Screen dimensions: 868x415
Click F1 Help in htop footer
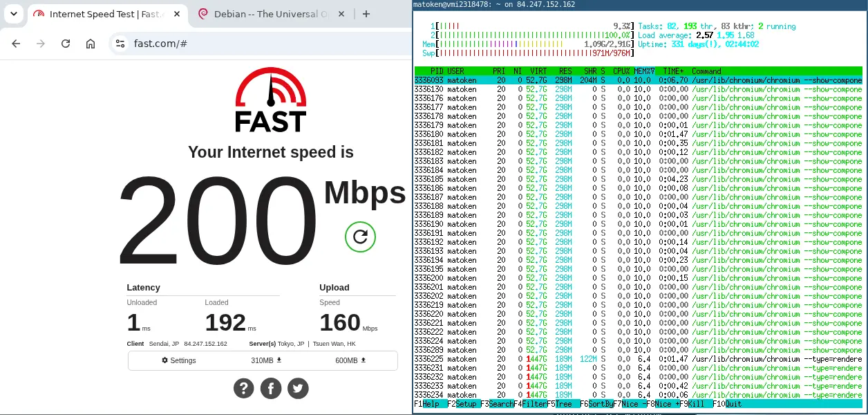(x=431, y=404)
